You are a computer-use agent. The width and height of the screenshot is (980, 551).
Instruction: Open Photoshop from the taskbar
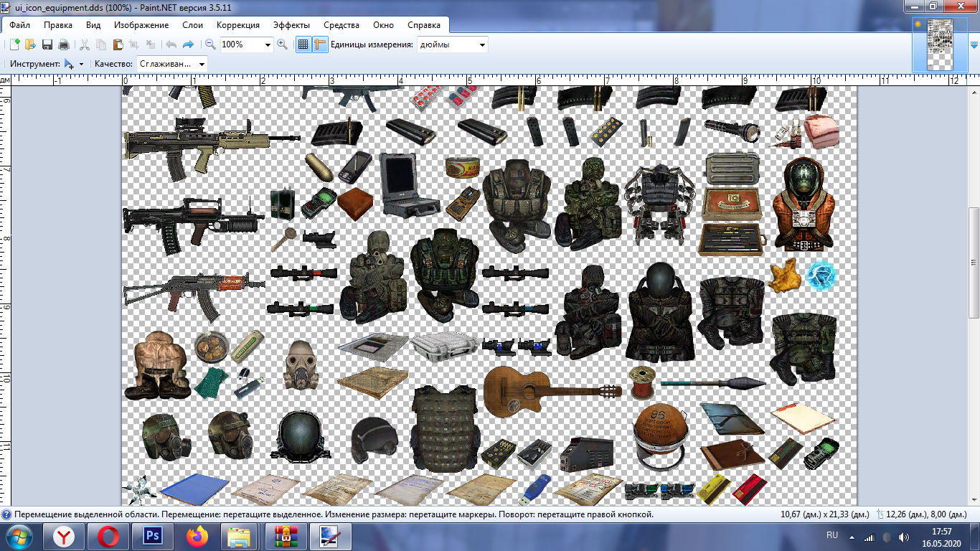[152, 536]
